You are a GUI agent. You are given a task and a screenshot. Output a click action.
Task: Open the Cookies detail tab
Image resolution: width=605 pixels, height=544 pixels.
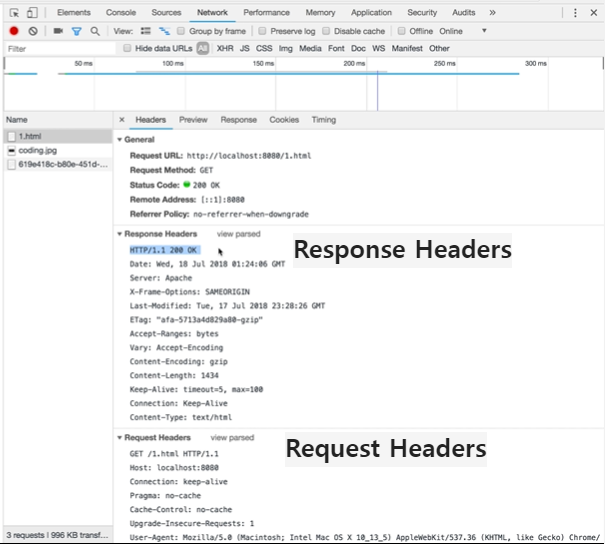284,120
